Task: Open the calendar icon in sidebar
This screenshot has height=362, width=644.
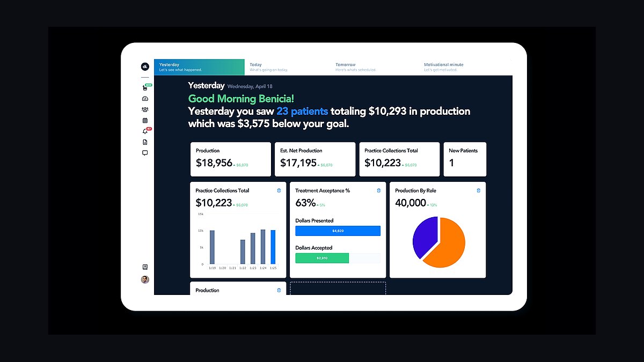Action: point(145,121)
